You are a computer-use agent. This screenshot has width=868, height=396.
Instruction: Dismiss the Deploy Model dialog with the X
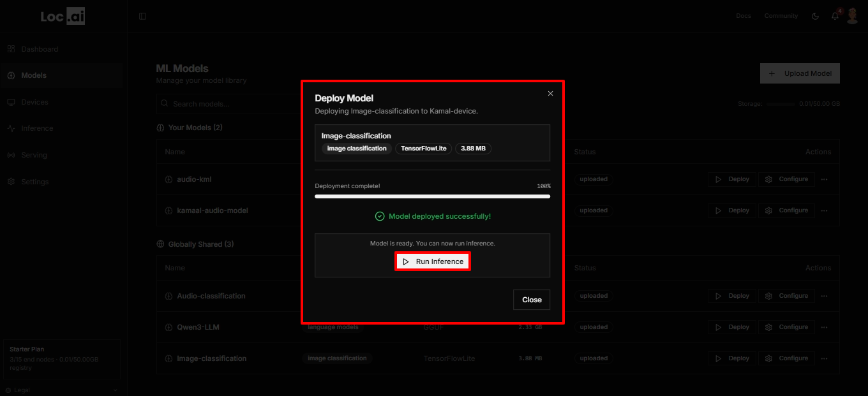click(551, 93)
